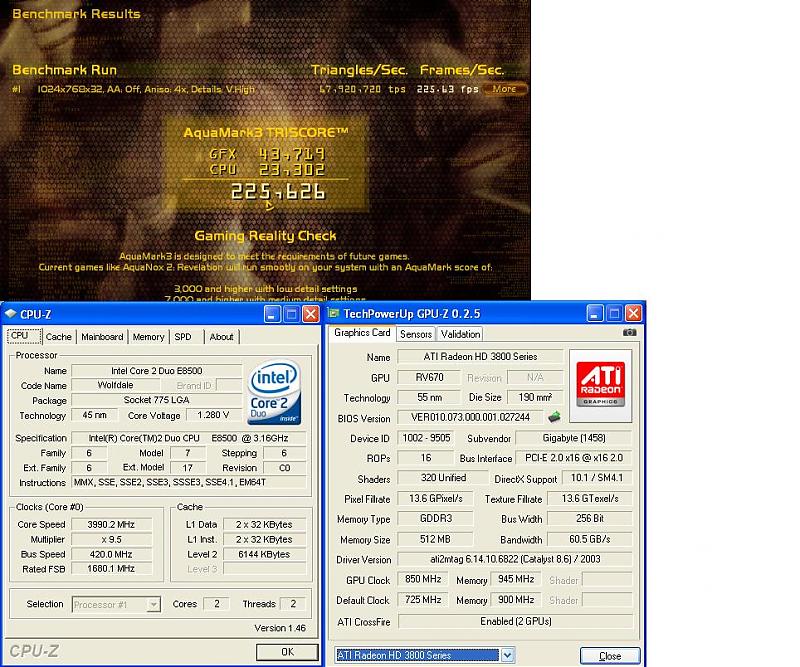The image size is (800, 667).
Task: Click the Device ID 1002 - 9505 value
Action: click(x=426, y=438)
